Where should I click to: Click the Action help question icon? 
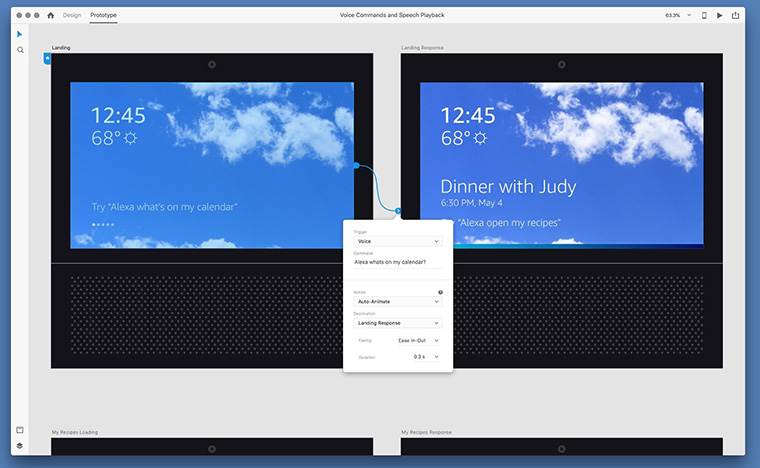441,292
